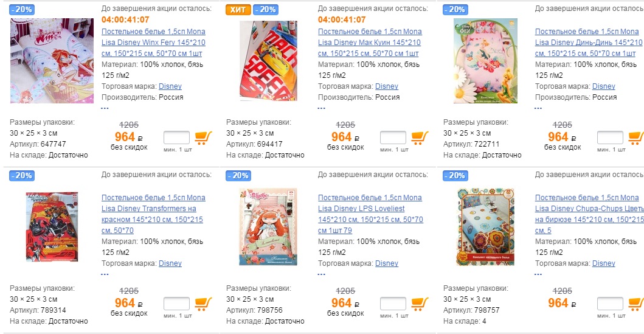The height and width of the screenshot is (334, 644).
Task: Click cart icon for Мак Куин bedding
Action: pyautogui.click(x=420, y=137)
